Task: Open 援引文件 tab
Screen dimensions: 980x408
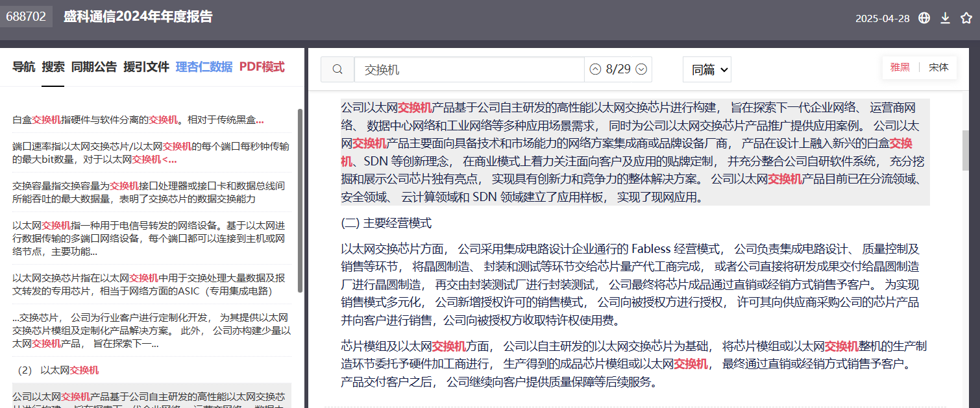Action: 146,67
